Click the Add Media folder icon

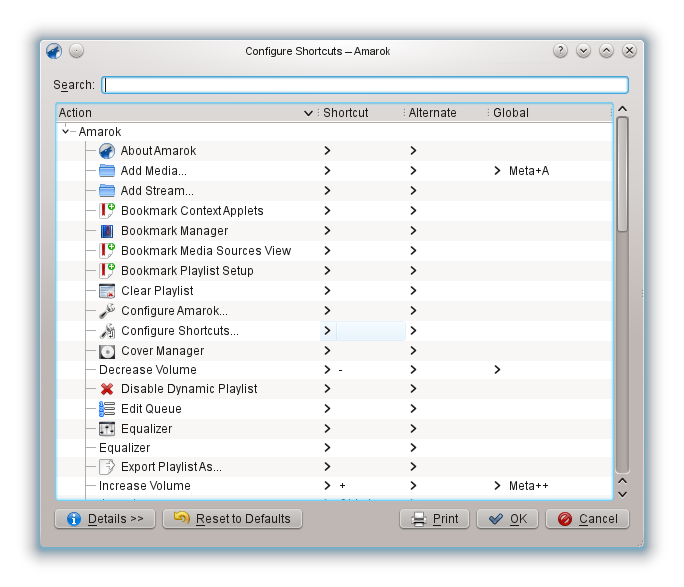click(x=107, y=171)
